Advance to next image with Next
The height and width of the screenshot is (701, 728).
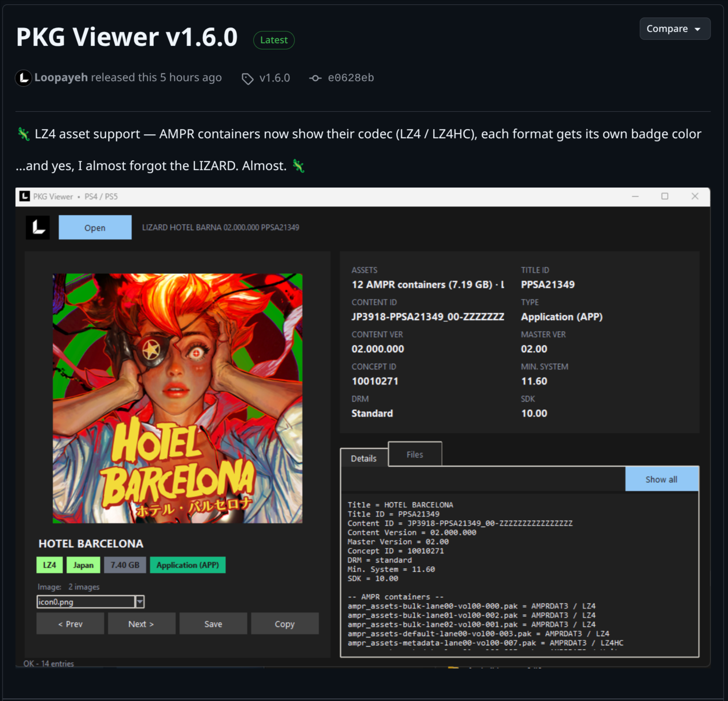click(141, 624)
